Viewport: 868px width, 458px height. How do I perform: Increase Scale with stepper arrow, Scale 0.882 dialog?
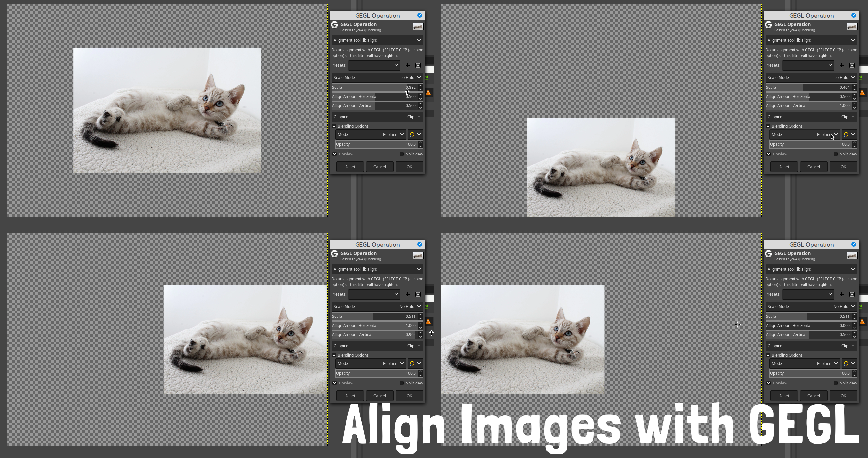421,86
